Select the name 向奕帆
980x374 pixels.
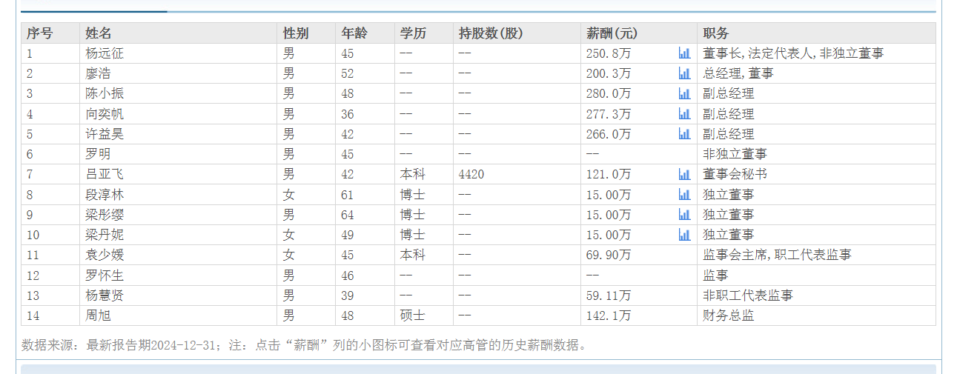click(x=105, y=114)
